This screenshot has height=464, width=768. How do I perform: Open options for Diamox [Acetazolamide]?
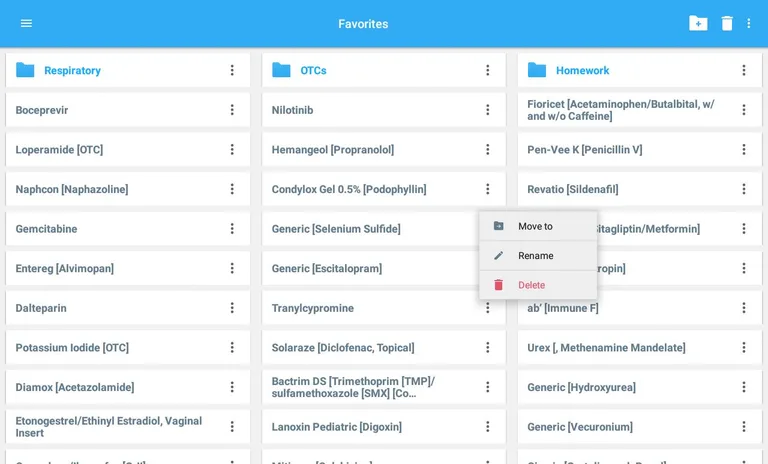tap(232, 387)
